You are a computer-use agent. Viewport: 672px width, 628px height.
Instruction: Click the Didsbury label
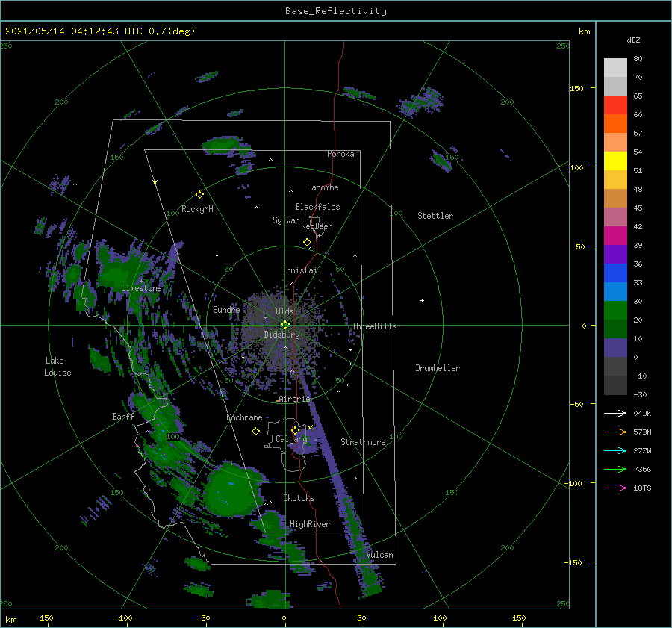click(x=282, y=335)
